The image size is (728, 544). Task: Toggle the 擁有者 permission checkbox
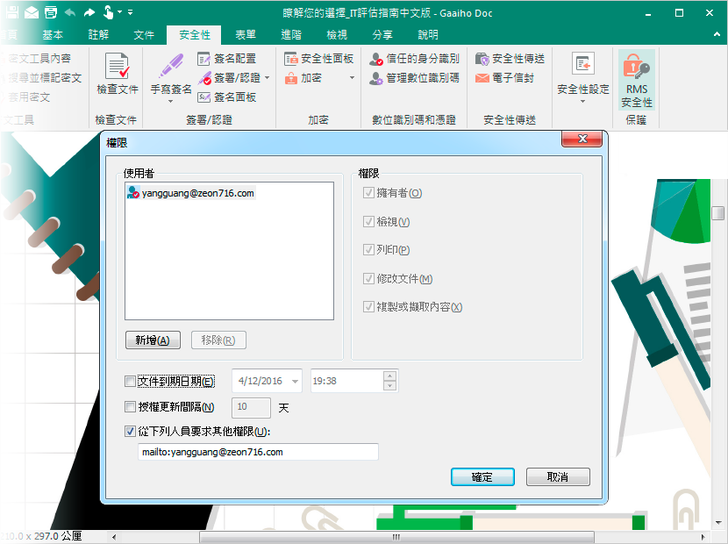pos(369,193)
